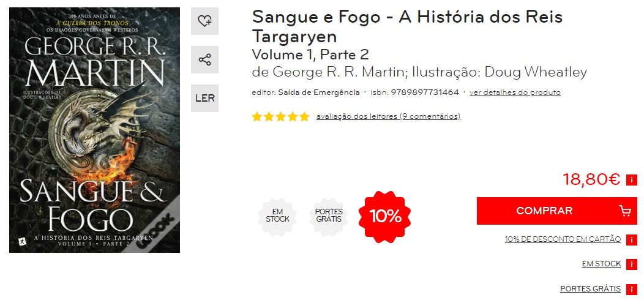The image size is (644, 300).
Task: Click the shopping cart icon in COMPRAR
Action: pos(624,211)
